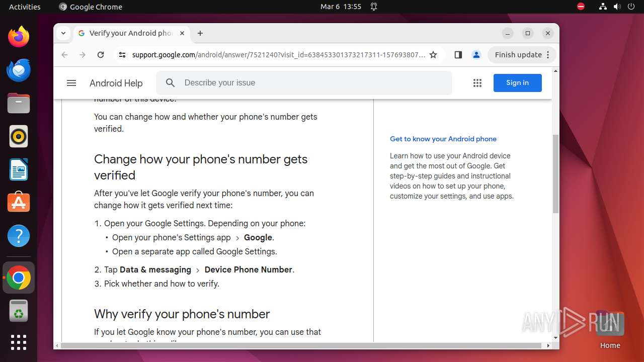Open the Finish update menu
Image resolution: width=644 pixels, height=362 pixels.
coord(522,55)
